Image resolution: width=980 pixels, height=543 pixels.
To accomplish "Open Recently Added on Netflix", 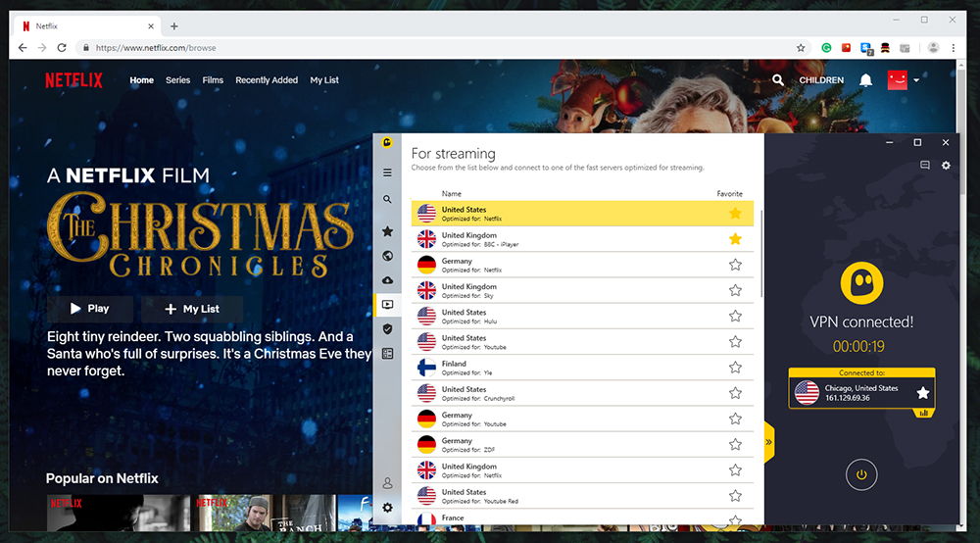I will click(267, 80).
